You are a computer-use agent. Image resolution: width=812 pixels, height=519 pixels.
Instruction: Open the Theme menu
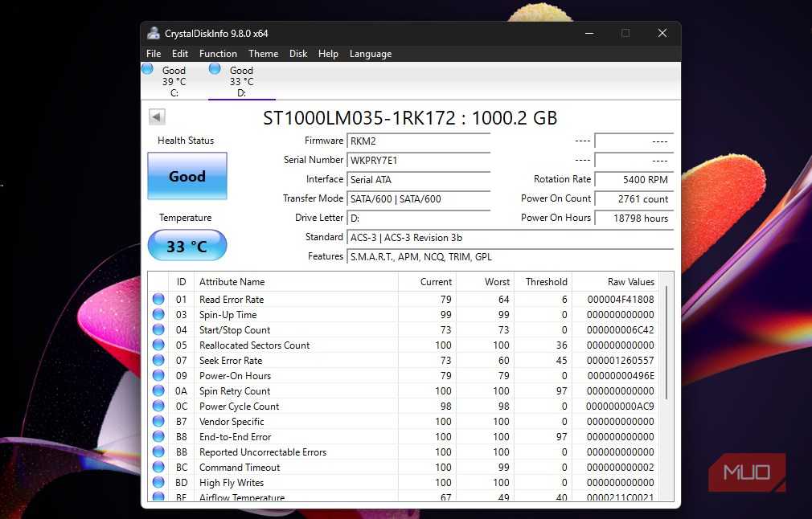tap(263, 54)
